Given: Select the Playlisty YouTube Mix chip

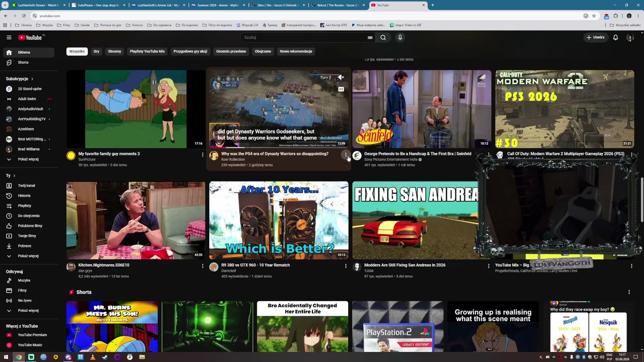Looking at the screenshot, I should click(147, 51).
